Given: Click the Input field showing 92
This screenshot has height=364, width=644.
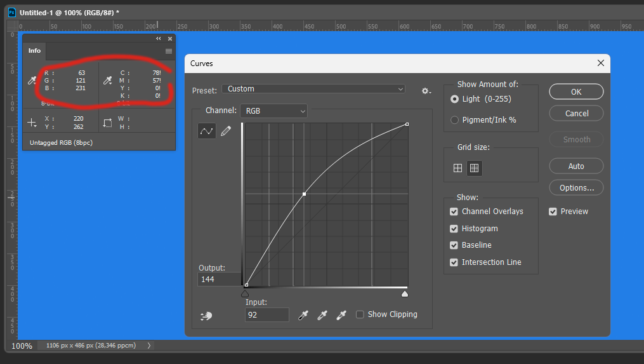Looking at the screenshot, I should (267, 314).
